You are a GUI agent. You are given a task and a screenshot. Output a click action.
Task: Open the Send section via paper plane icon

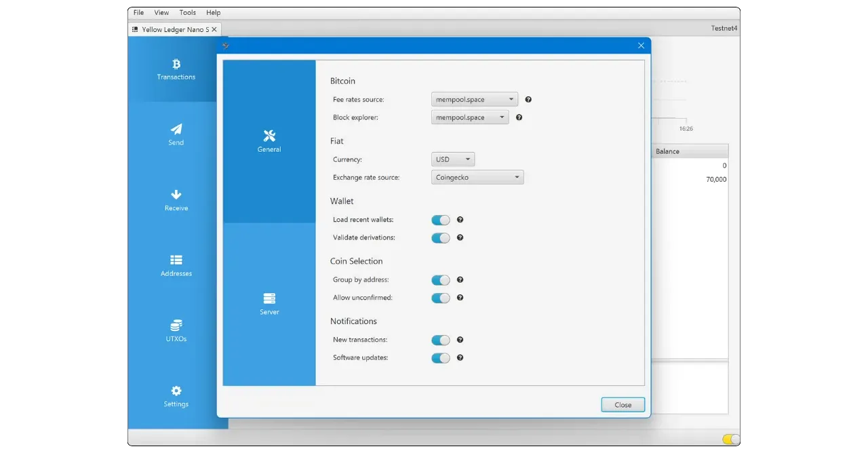point(176,129)
